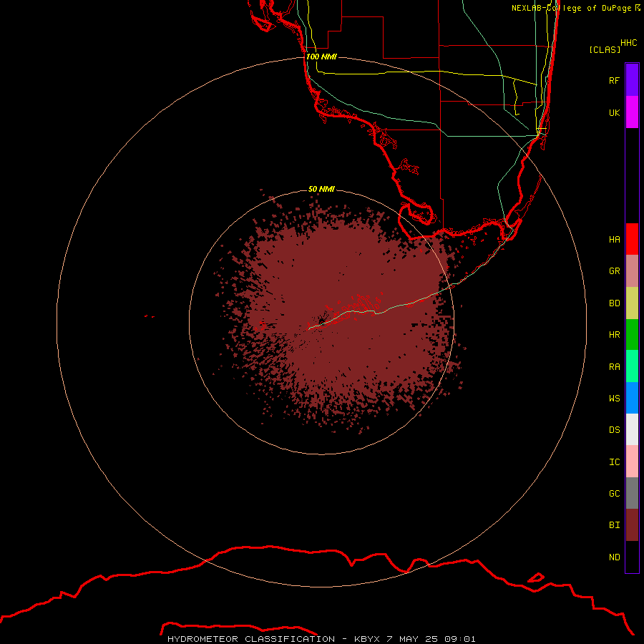Screen dimensions: 644x644
Task: Click the 100 NMI range ring label
Action: click(x=321, y=57)
